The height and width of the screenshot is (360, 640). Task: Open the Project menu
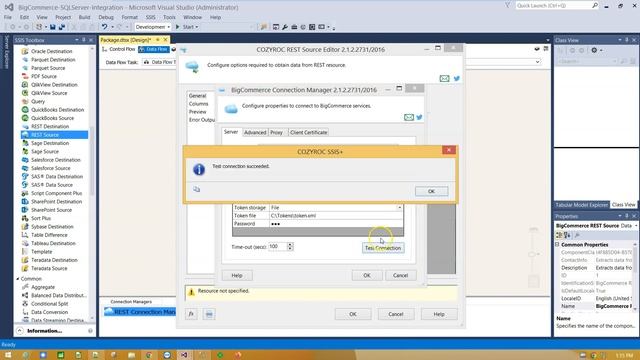(63, 17)
